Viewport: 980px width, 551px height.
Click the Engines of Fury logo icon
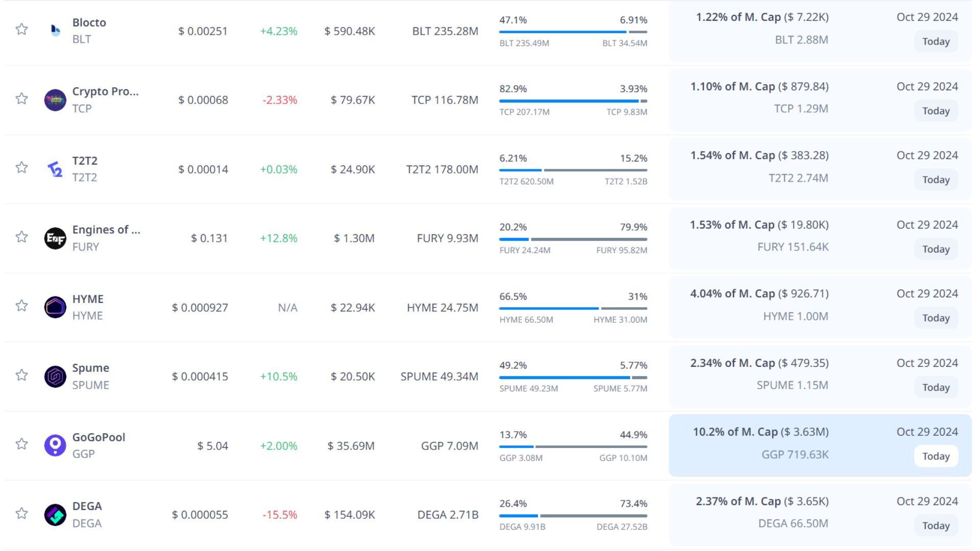[x=55, y=238]
